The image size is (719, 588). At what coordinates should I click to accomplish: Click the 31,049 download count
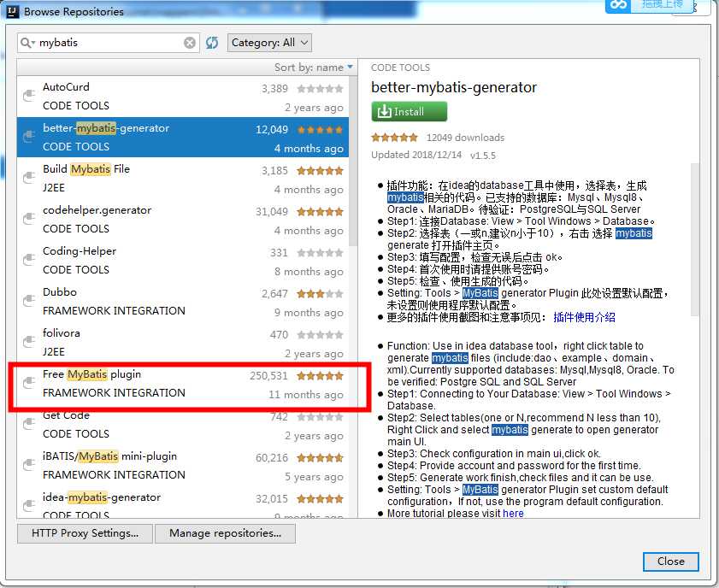[272, 212]
